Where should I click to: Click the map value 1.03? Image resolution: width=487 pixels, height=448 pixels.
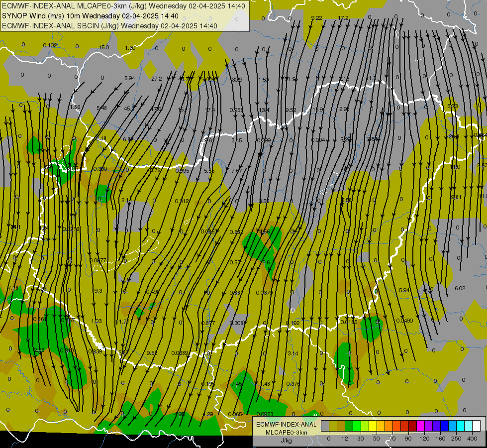(x=97, y=321)
